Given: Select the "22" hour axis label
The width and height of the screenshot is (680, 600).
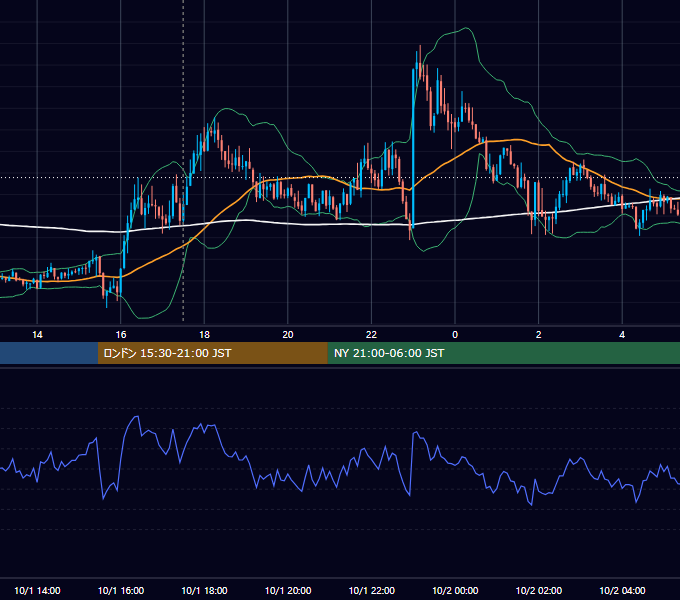Looking at the screenshot, I should [371, 335].
